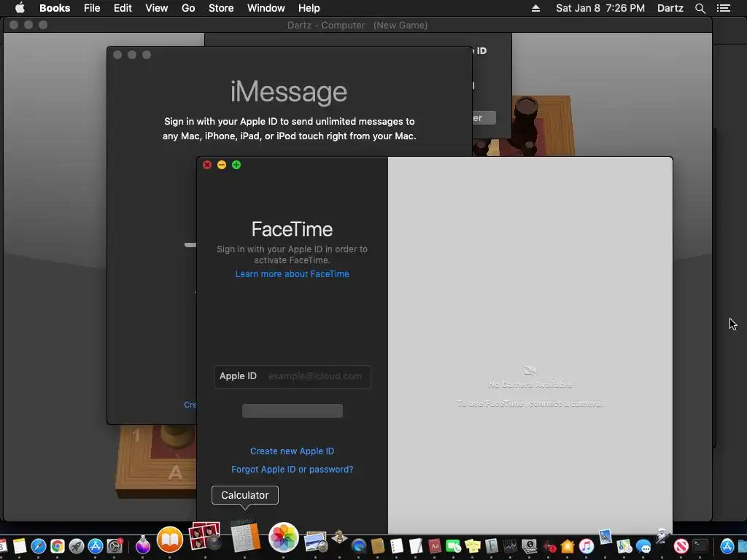This screenshot has height=560, width=747.
Task: Open App Store icon beside System Preferences
Action: tap(96, 546)
